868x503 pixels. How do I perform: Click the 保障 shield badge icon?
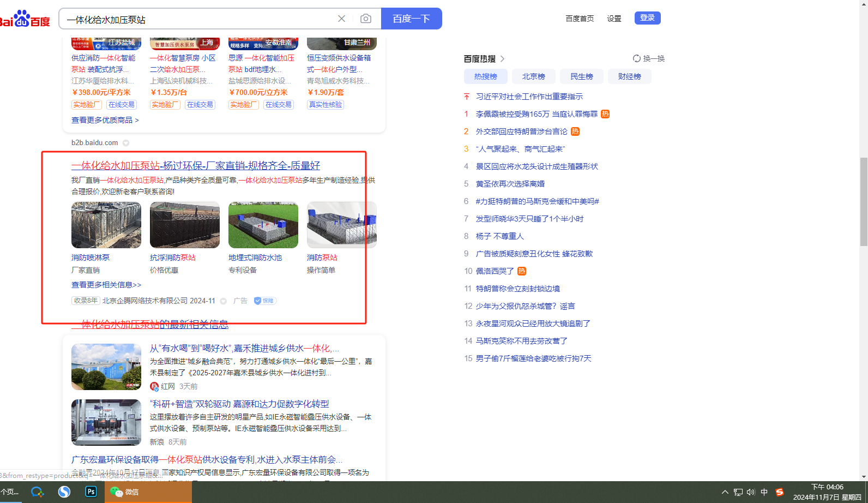(265, 301)
